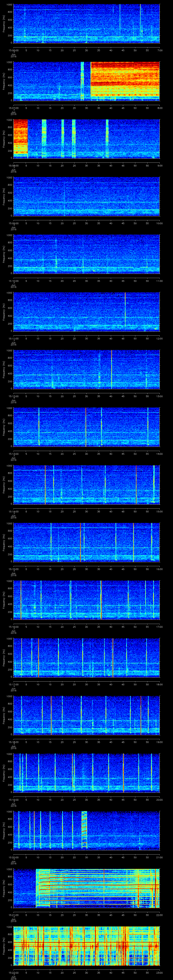Click "Frequency (Hz)" axis label of 15:13:00 panel
Image resolution: width=173 pixels, height=980 pixels.
(4, 427)
